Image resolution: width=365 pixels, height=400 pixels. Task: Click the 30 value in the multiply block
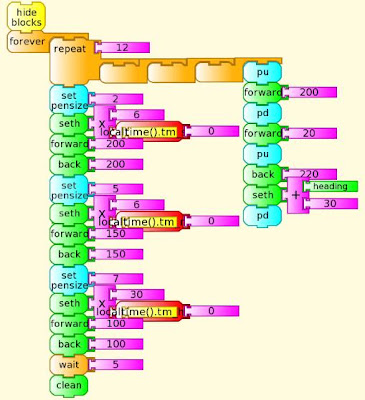[x=137, y=294]
